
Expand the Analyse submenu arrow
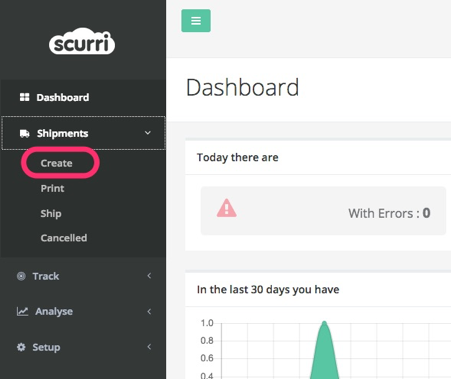(x=149, y=311)
